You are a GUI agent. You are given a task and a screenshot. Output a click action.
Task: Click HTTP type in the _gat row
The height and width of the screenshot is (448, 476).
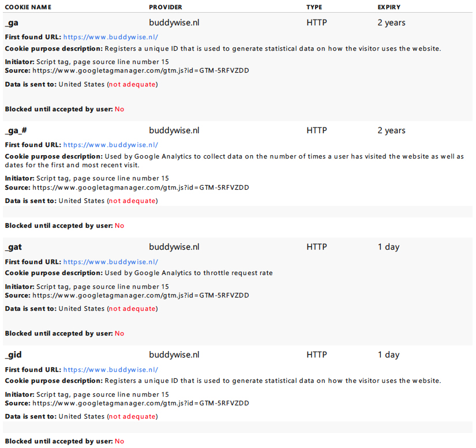pyautogui.click(x=317, y=247)
